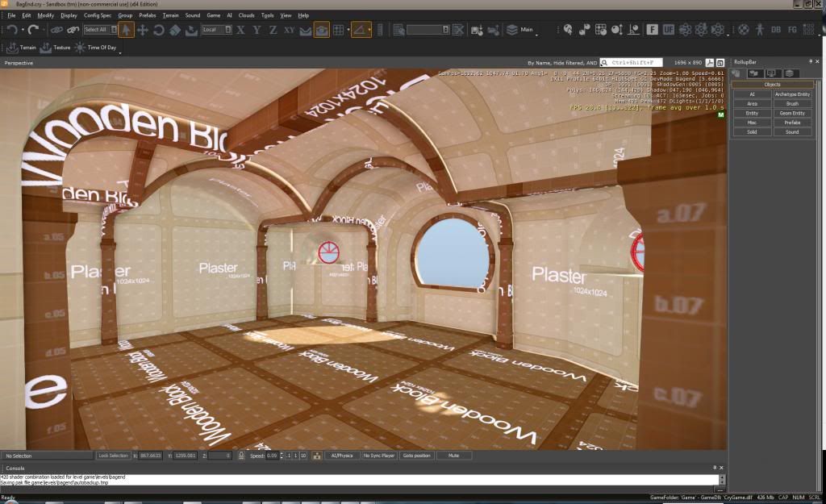Click the Redo arrow icon
Screen dimensions: 826x504
33,30
